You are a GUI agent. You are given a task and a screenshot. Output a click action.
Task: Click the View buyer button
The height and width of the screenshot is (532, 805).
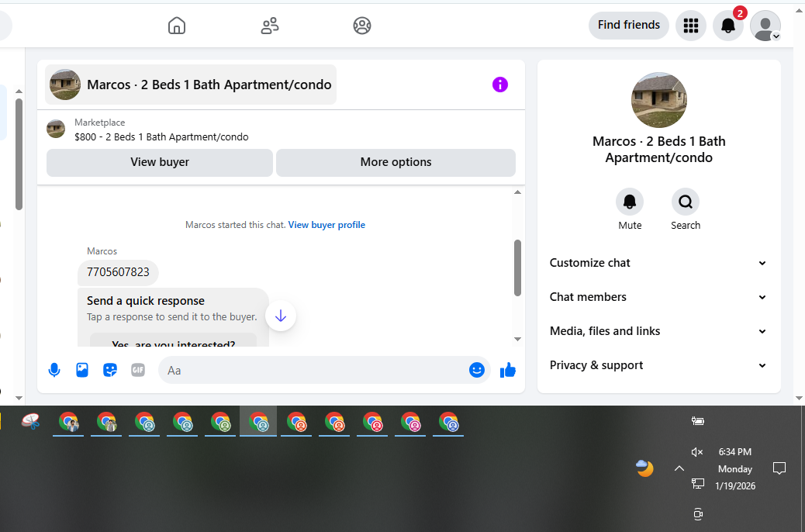(x=160, y=162)
